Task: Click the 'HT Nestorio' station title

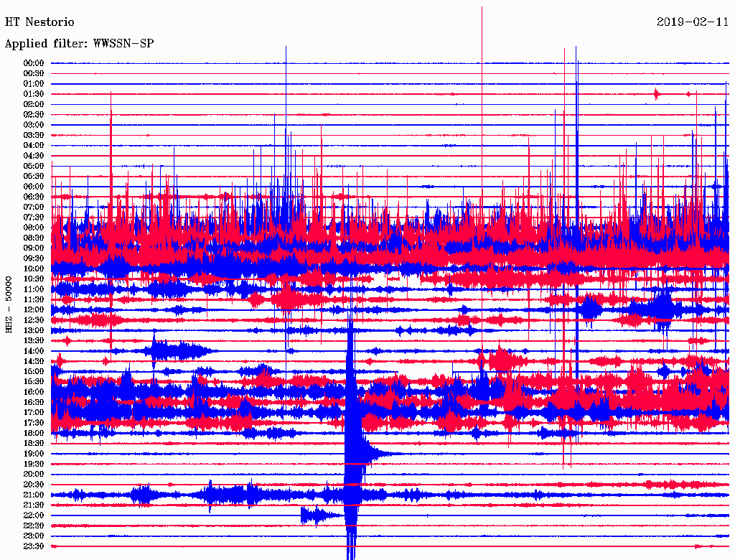Action: coord(39,22)
